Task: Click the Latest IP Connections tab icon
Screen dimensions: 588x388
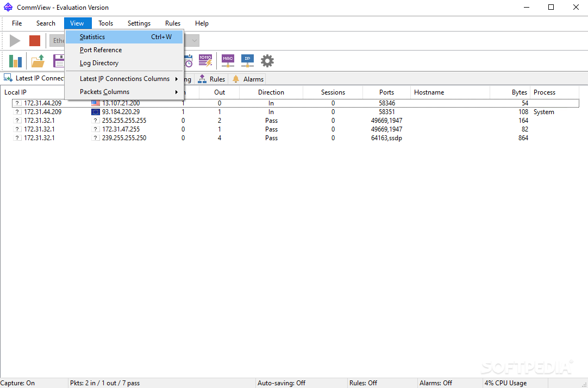Action: point(8,78)
